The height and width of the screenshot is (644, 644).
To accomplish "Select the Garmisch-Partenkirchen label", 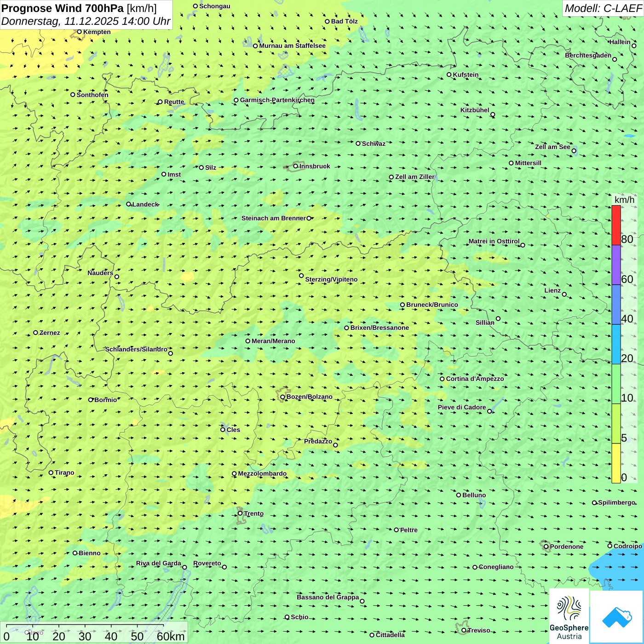I will tap(277, 100).
